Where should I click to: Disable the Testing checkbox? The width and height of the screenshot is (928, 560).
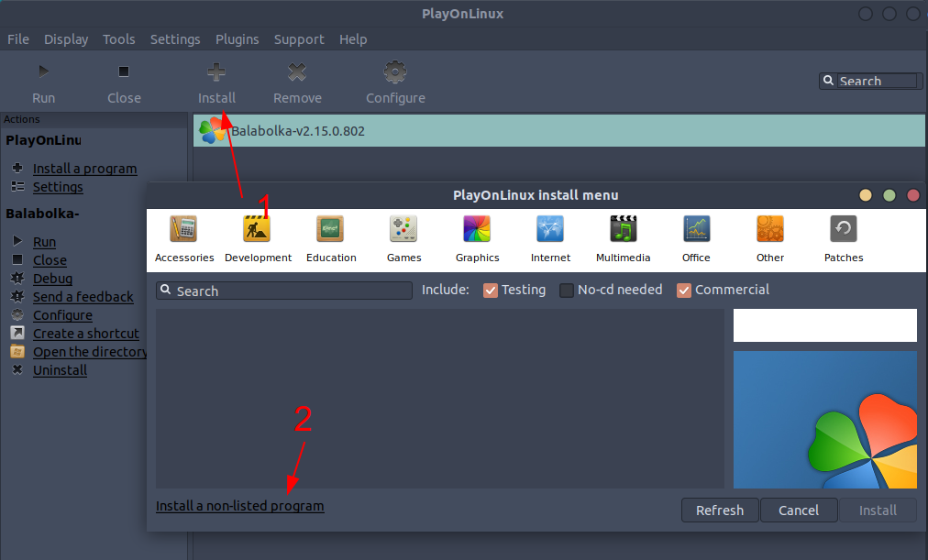coord(491,290)
